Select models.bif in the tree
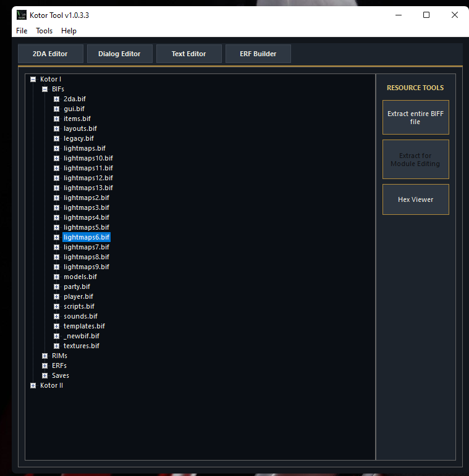 coord(80,277)
